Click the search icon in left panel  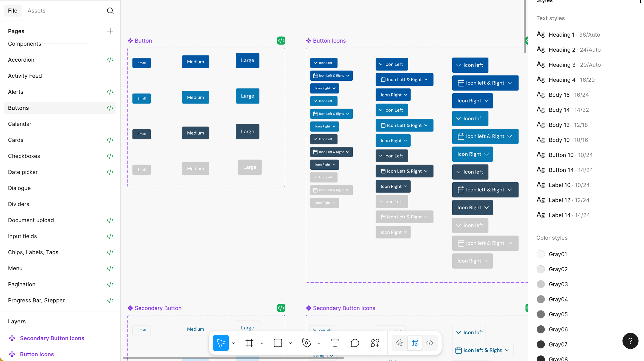110,11
